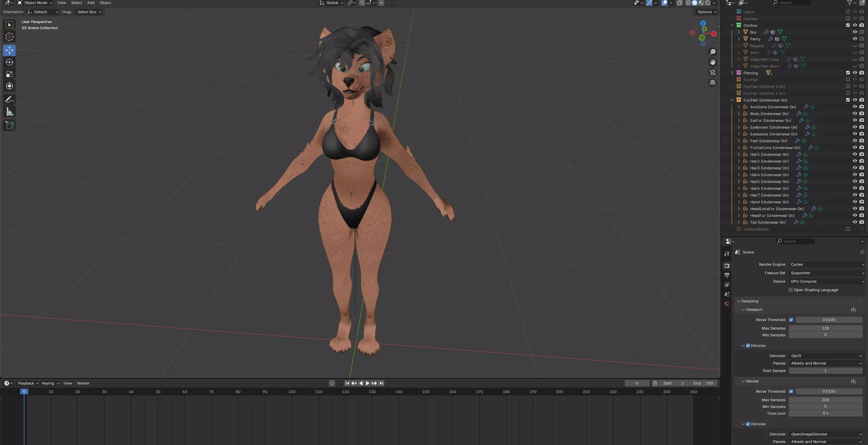
Task: Uncheck the Clothes collection checkbox
Action: (x=848, y=25)
